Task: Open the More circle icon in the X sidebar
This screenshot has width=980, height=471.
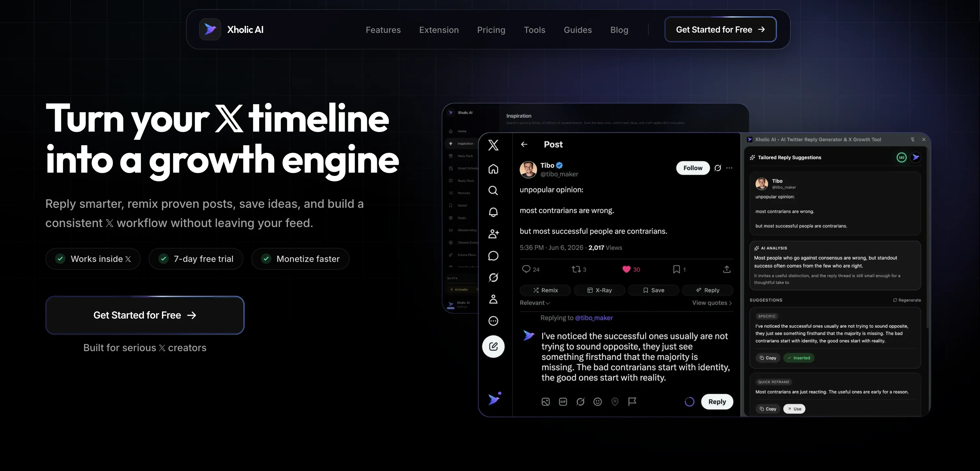Action: [x=493, y=321]
